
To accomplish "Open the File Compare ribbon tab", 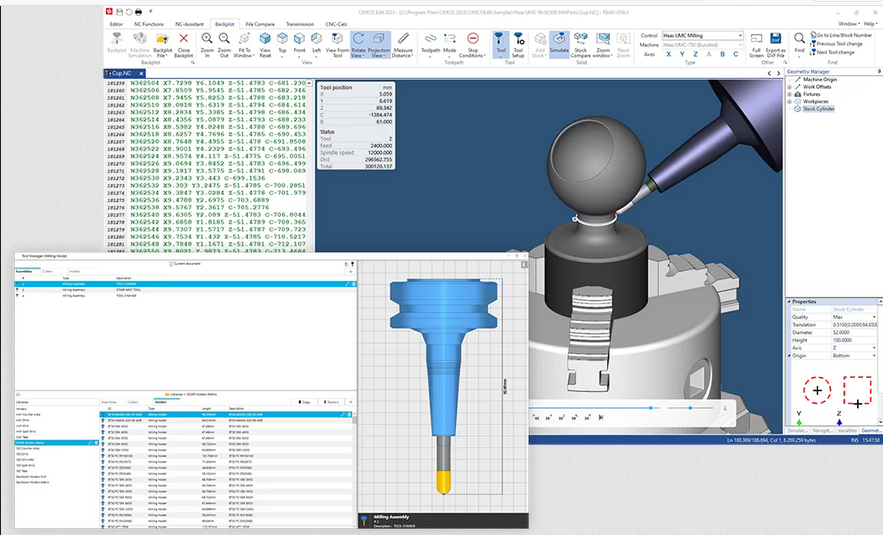I will tap(261, 21).
